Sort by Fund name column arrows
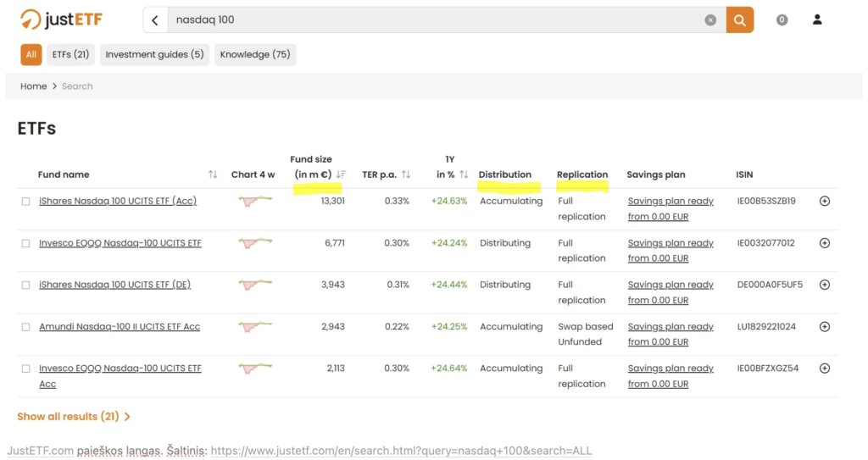 213,175
